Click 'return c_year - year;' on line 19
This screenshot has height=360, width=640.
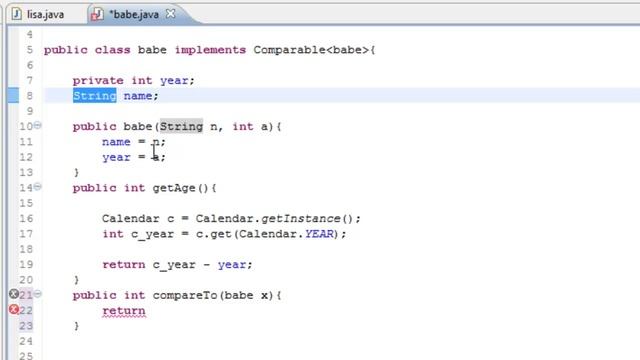point(178,264)
